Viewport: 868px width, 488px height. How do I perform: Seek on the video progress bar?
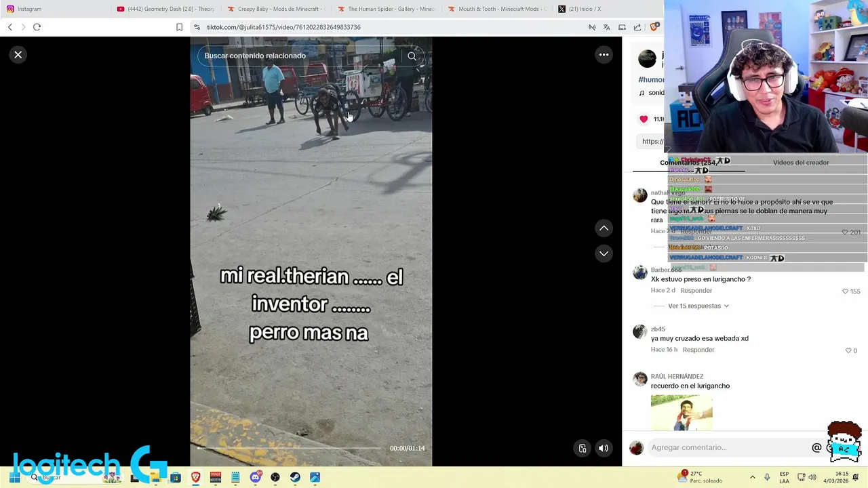tap(289, 448)
